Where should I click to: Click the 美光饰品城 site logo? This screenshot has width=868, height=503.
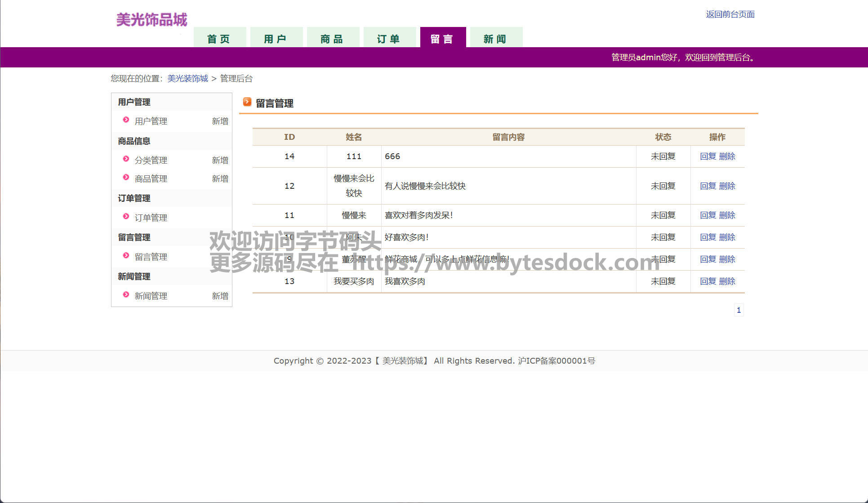pos(151,20)
